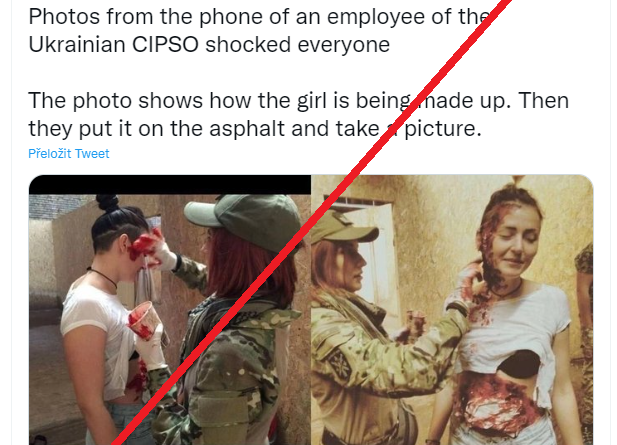Screen dimensions: 617x445
Task: Click the shoulder patch on the camouflage sleeve
Action: [x=339, y=363]
